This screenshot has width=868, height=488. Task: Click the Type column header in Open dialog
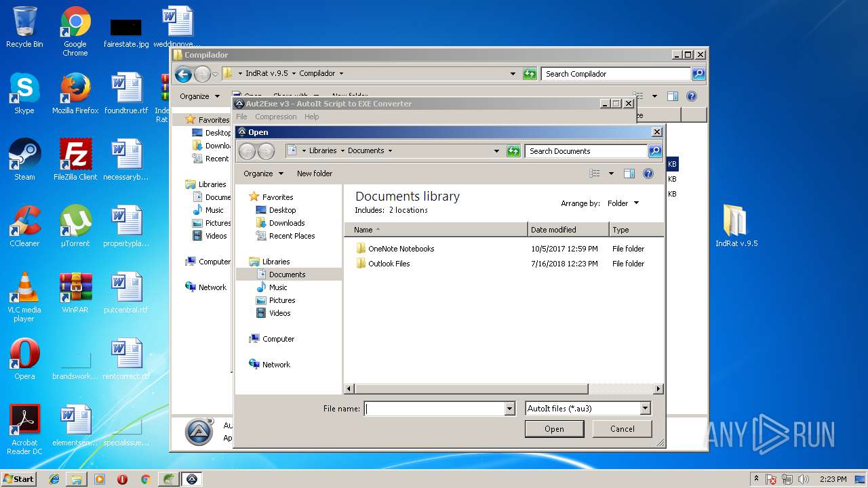(x=636, y=230)
